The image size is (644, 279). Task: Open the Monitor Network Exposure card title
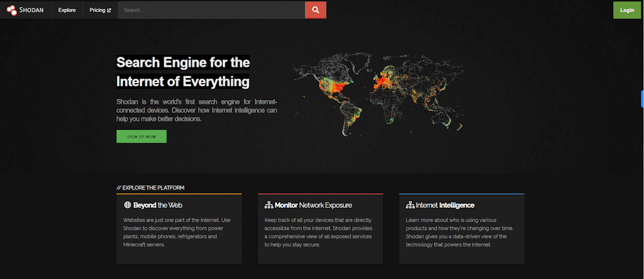(x=313, y=205)
